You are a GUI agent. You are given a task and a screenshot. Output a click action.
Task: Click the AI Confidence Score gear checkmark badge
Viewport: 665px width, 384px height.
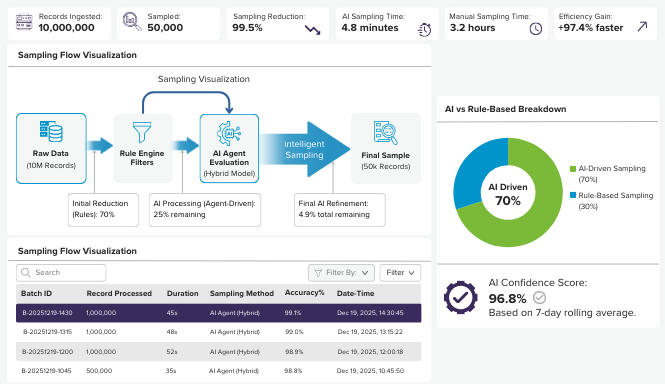[x=461, y=297]
